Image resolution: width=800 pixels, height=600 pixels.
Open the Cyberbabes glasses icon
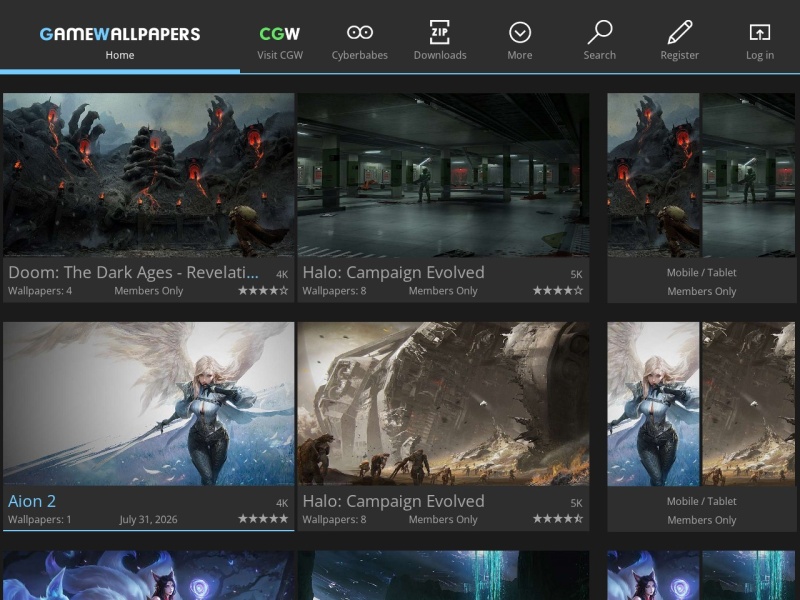coord(360,33)
